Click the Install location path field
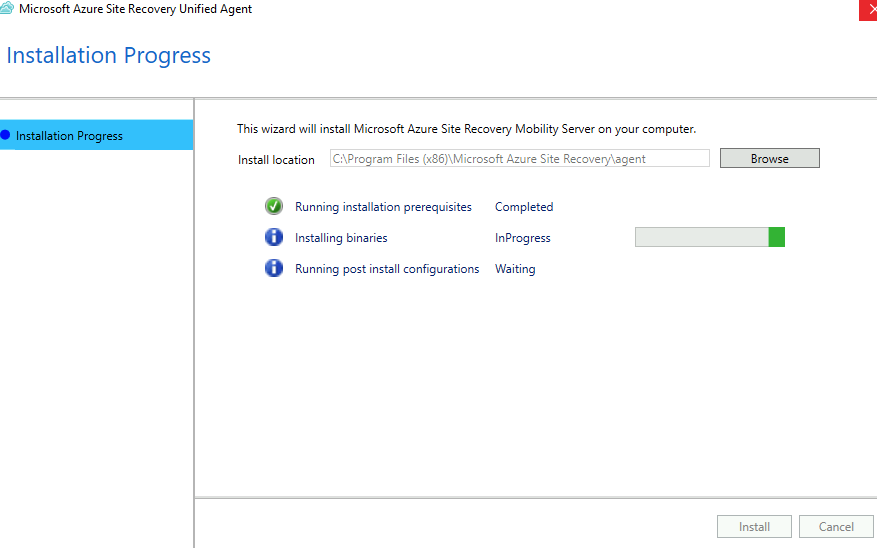Viewport: 877px width, 548px height. point(520,158)
